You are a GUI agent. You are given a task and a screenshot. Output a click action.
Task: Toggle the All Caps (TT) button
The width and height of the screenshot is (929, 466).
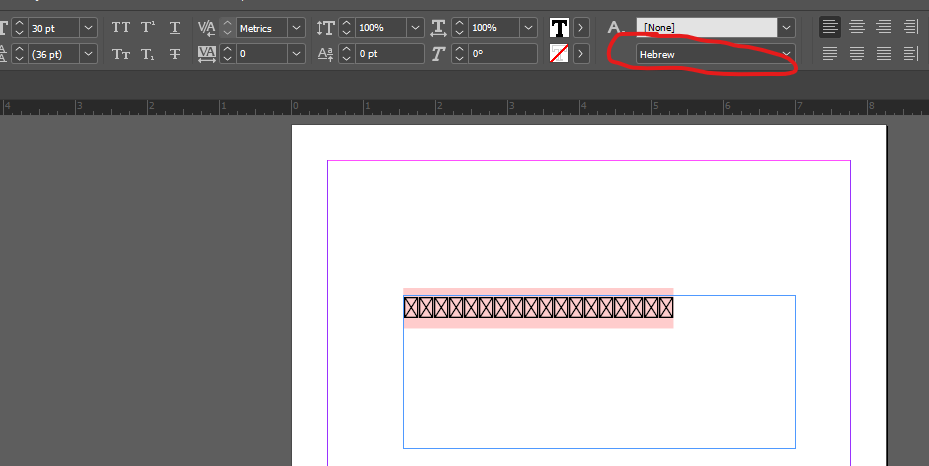click(121, 28)
